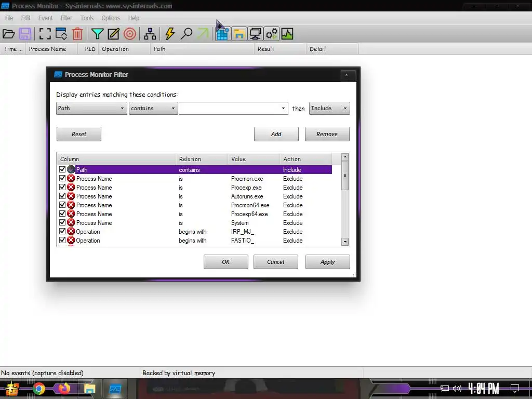Uncheck the Autoruns.exe filter checkbox

62,196
